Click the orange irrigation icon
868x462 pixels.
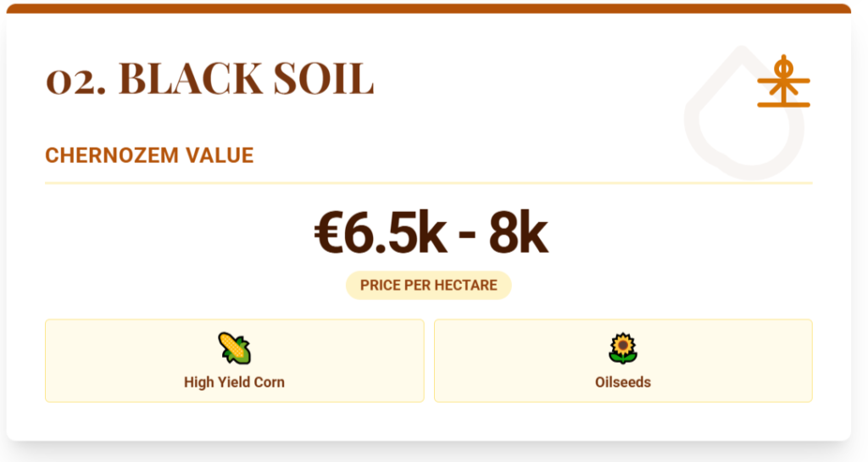[x=783, y=82]
